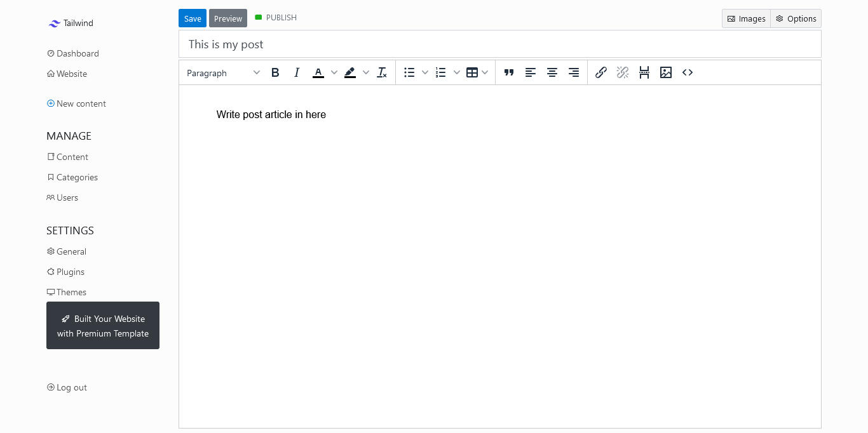Insert a page break

coord(644,72)
